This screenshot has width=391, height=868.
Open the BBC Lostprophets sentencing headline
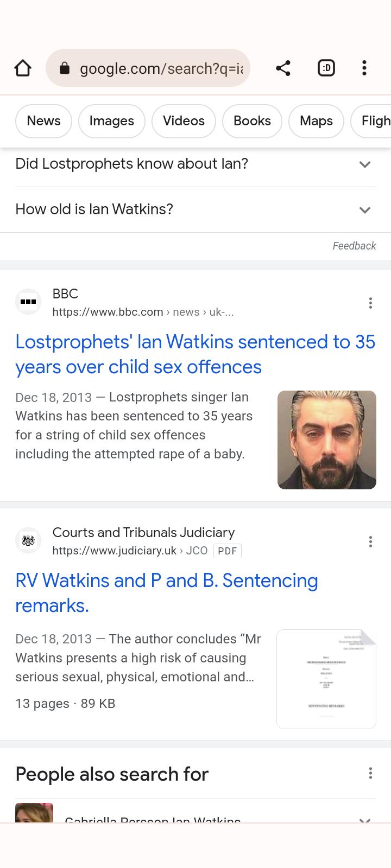point(195,354)
